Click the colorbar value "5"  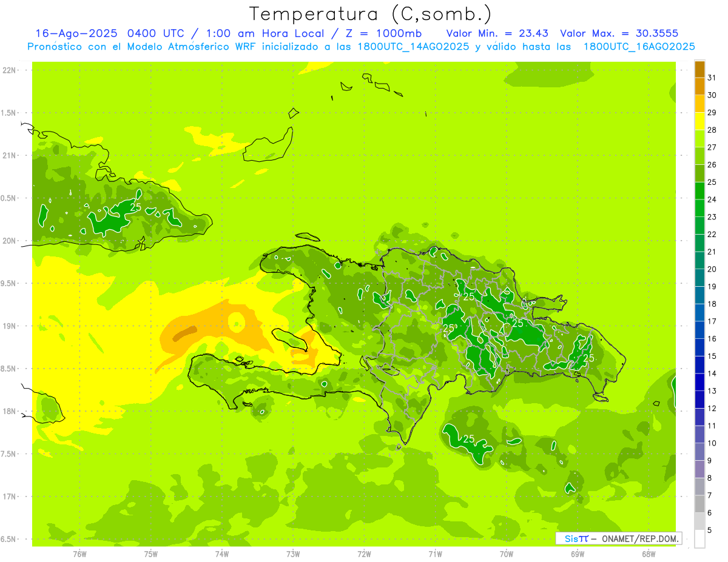click(710, 530)
